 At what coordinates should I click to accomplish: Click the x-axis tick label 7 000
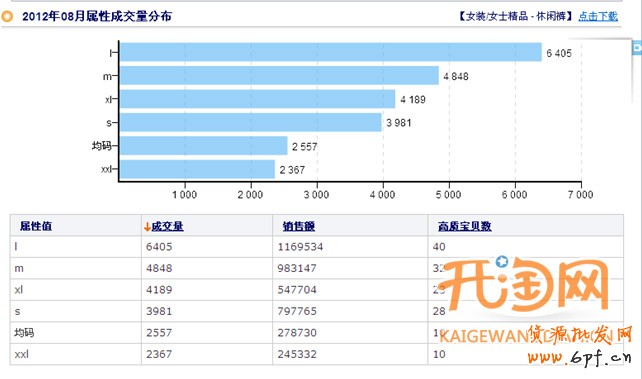click(x=581, y=195)
